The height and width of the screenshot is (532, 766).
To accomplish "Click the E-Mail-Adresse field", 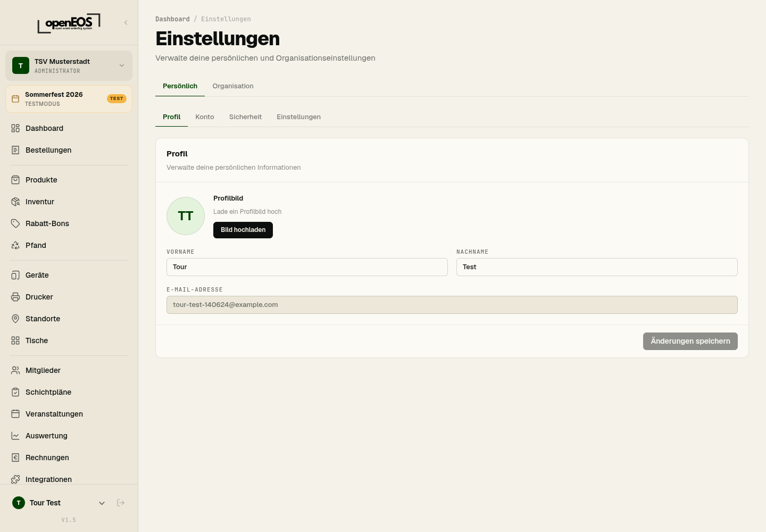I will (x=452, y=305).
